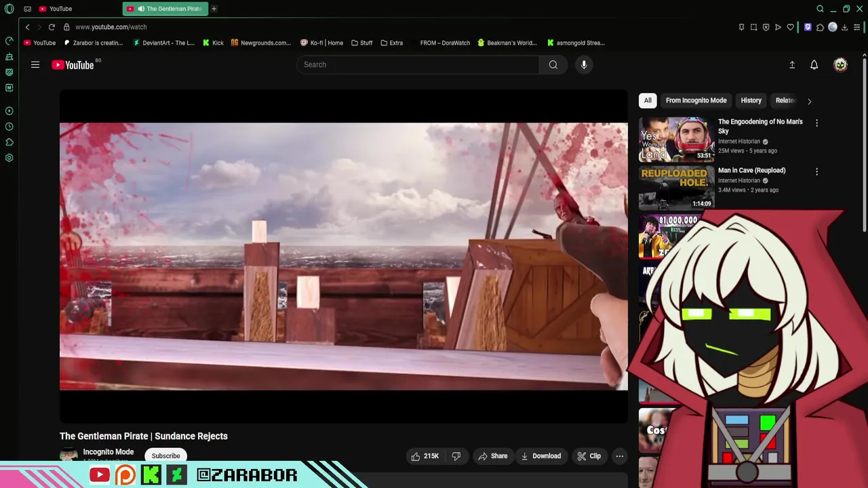Like the Gentleman Pirate video

click(425, 456)
